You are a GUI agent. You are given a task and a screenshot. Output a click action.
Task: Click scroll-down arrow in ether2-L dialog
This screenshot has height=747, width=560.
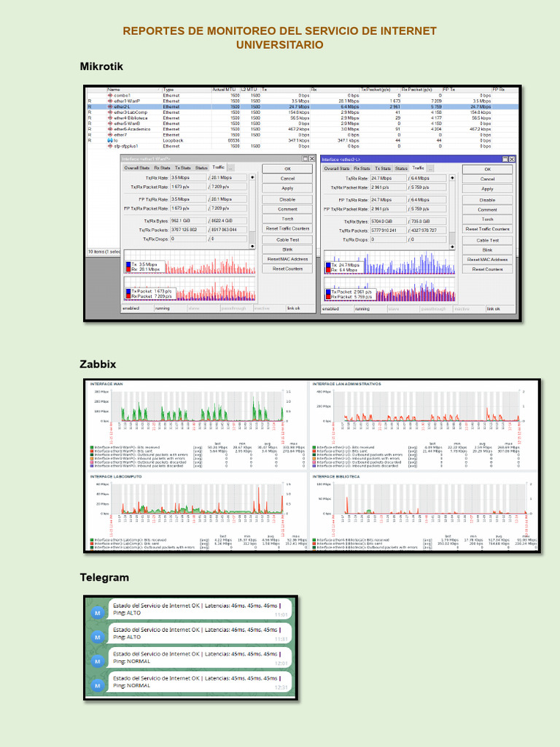[x=452, y=247]
